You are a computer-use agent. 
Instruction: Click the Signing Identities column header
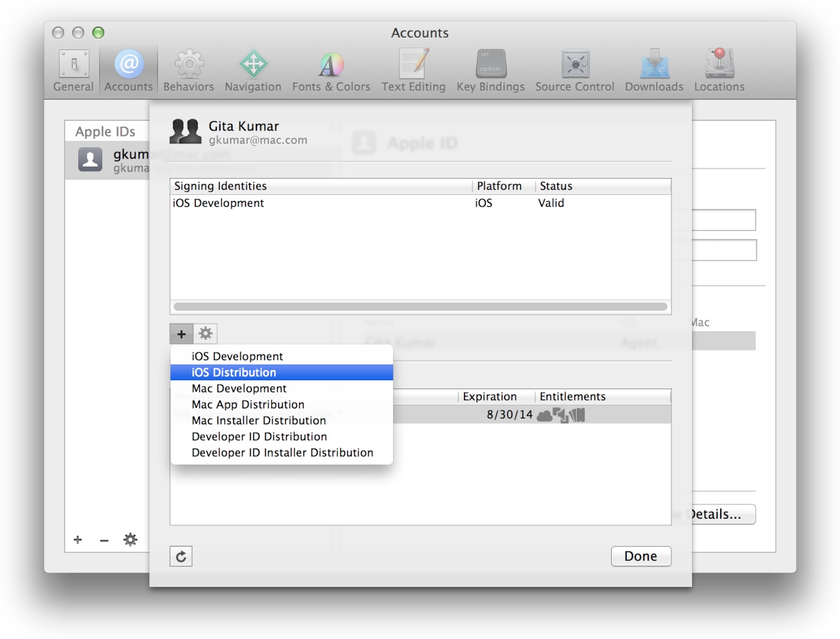(321, 186)
